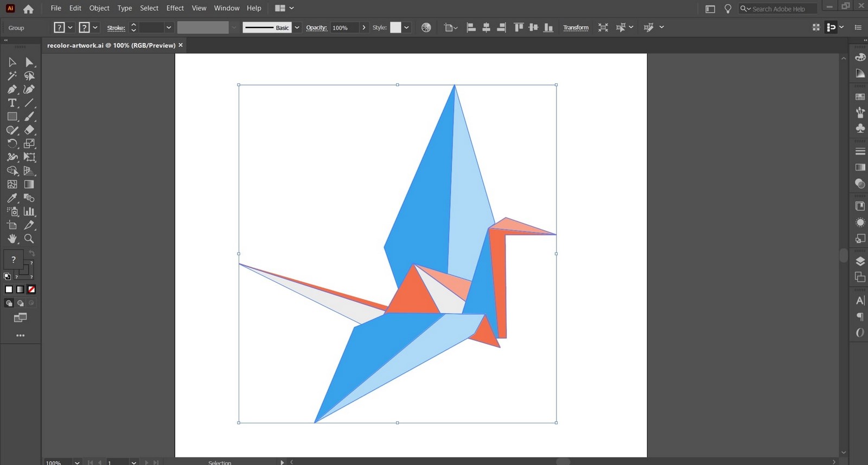Screen dimensions: 868x465
Task: Select the Width/Warp tool
Action: pyautogui.click(x=12, y=157)
